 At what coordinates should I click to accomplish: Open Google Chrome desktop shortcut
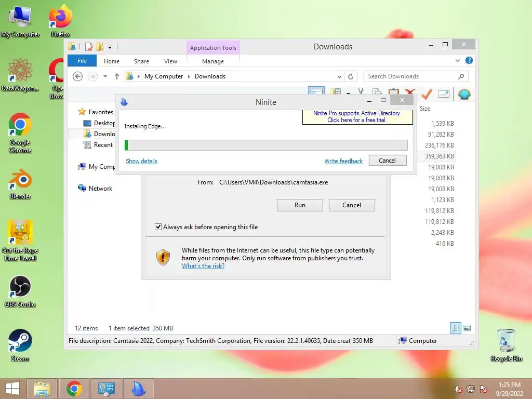20,132
